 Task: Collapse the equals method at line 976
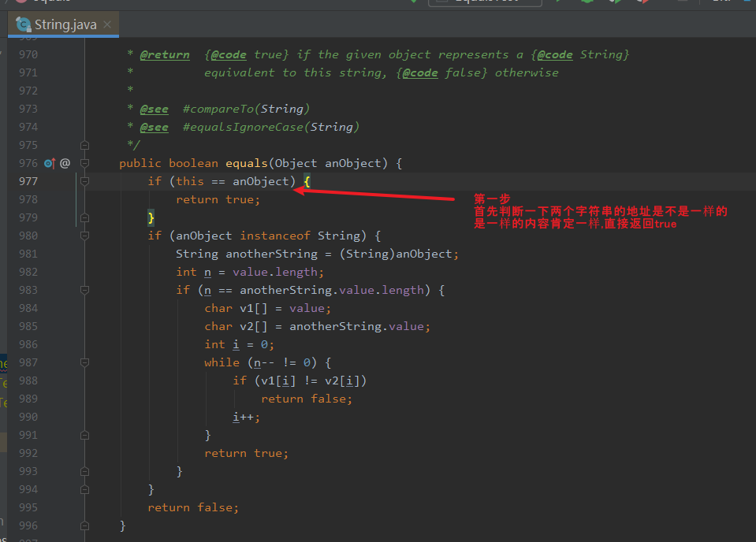pyautogui.click(x=84, y=163)
